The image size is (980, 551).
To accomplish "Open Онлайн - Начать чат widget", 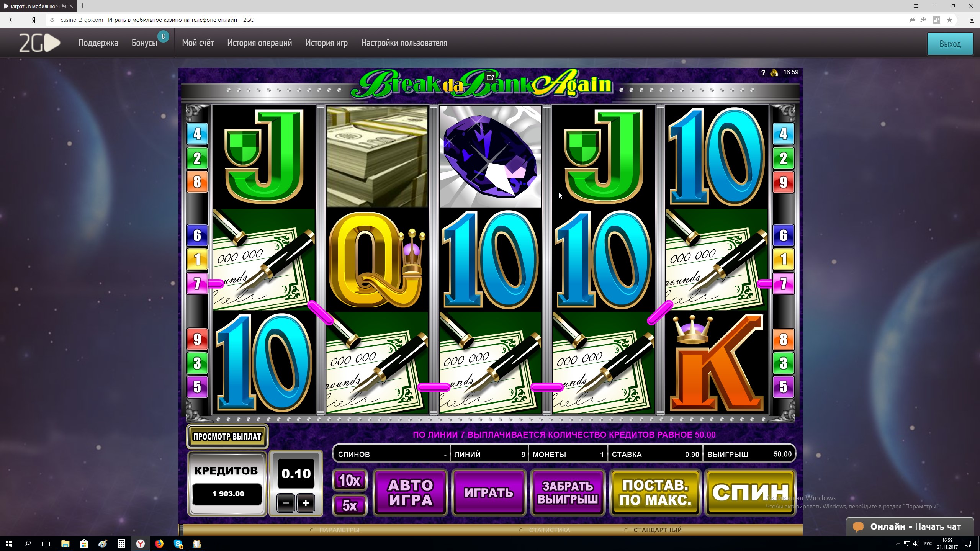I will [x=910, y=527].
